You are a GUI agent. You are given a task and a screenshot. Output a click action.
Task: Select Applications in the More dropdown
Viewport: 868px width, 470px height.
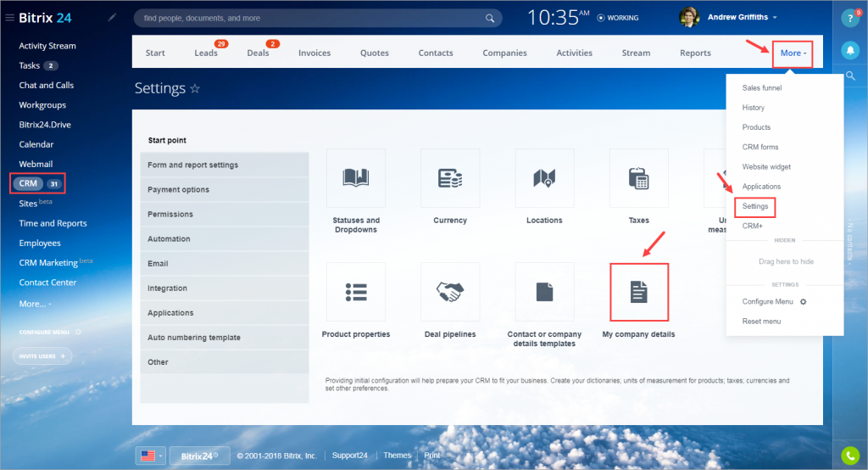[x=761, y=187]
